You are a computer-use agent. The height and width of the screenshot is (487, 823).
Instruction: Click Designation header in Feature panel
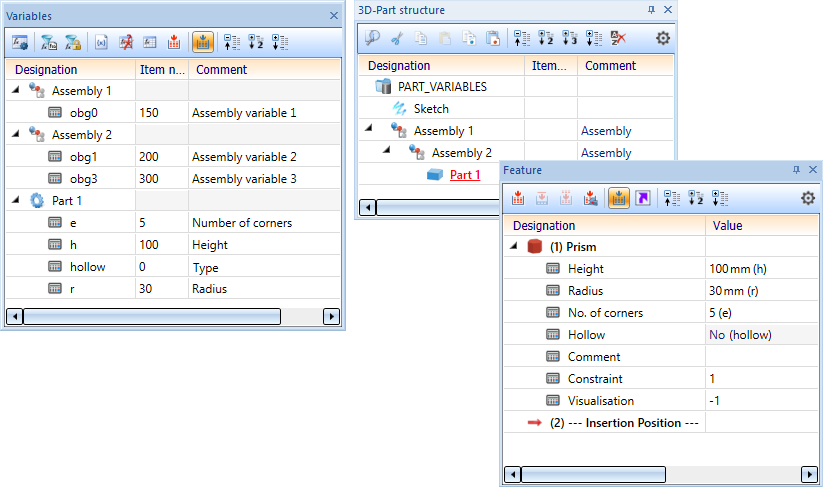[604, 226]
